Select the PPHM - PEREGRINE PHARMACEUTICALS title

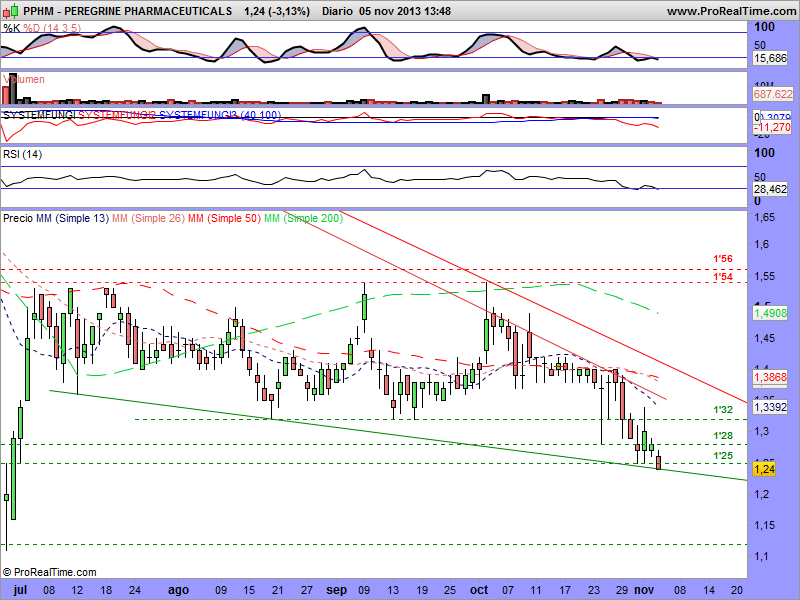click(x=128, y=11)
